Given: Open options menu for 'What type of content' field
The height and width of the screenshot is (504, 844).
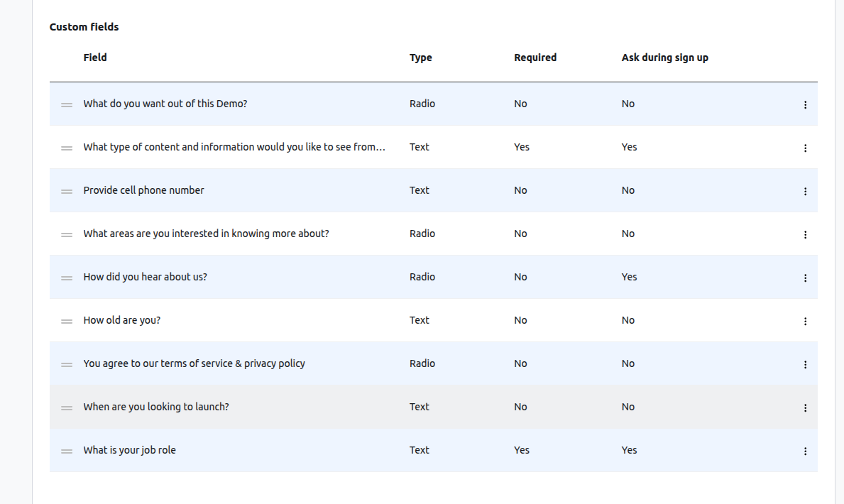Looking at the screenshot, I should pos(805,148).
